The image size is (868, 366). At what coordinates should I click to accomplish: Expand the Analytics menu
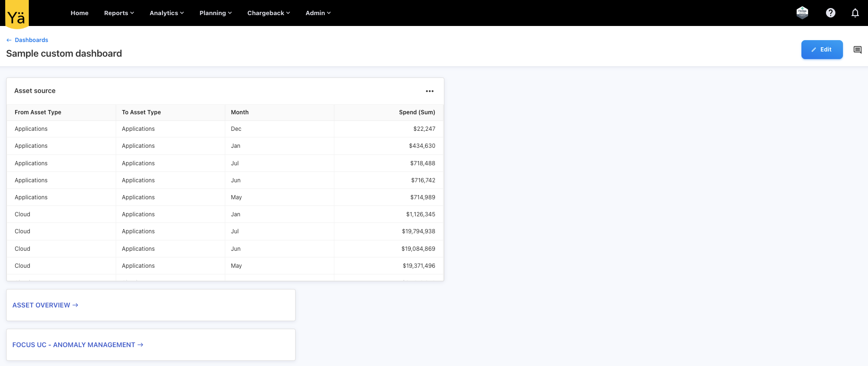(167, 13)
